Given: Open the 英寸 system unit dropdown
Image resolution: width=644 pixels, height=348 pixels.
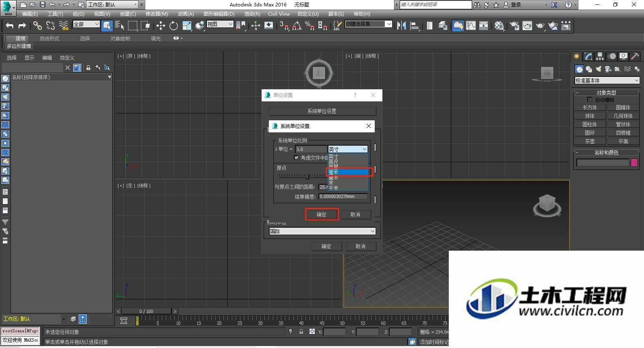Looking at the screenshot, I should pos(348,149).
